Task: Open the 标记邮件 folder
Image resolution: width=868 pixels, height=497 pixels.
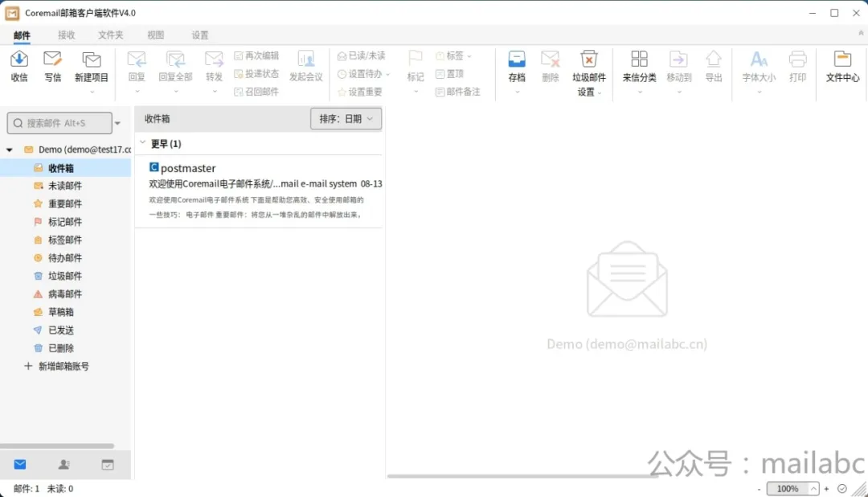Action: [x=65, y=222]
